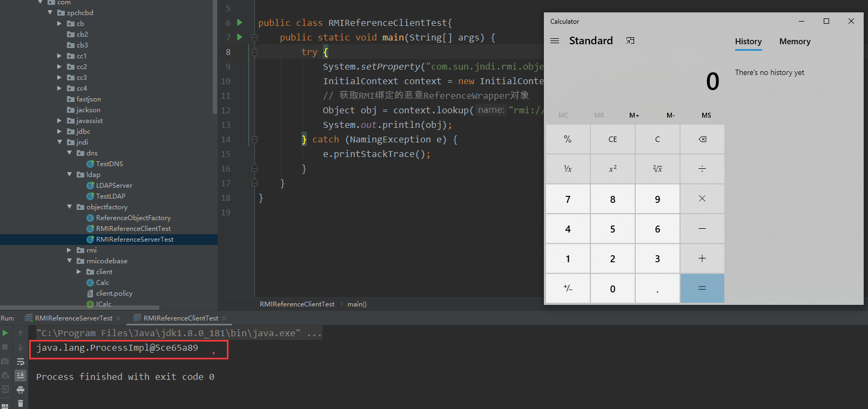Click Calculator plus key
This screenshot has width=868, height=409.
point(702,258)
